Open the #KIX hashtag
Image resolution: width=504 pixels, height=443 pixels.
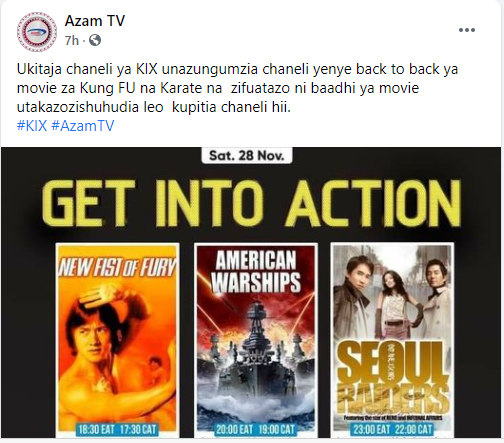click(x=32, y=126)
